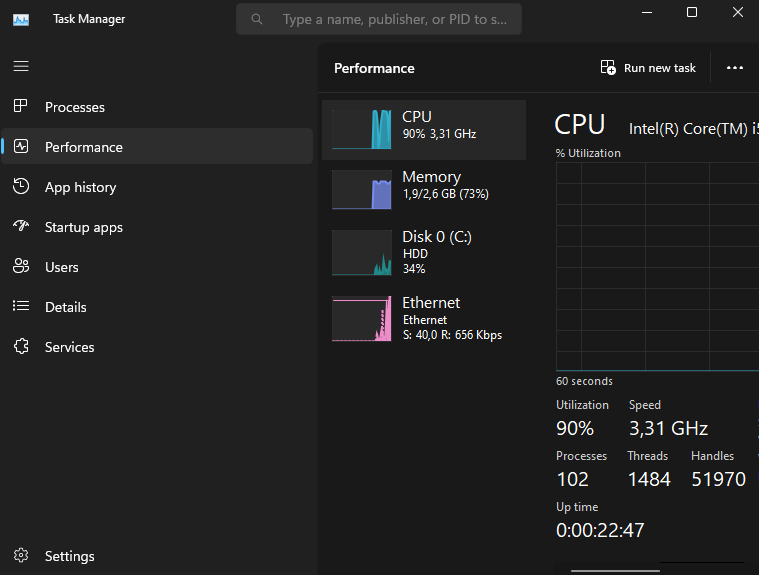Open Task Manager Settings

coord(157,556)
